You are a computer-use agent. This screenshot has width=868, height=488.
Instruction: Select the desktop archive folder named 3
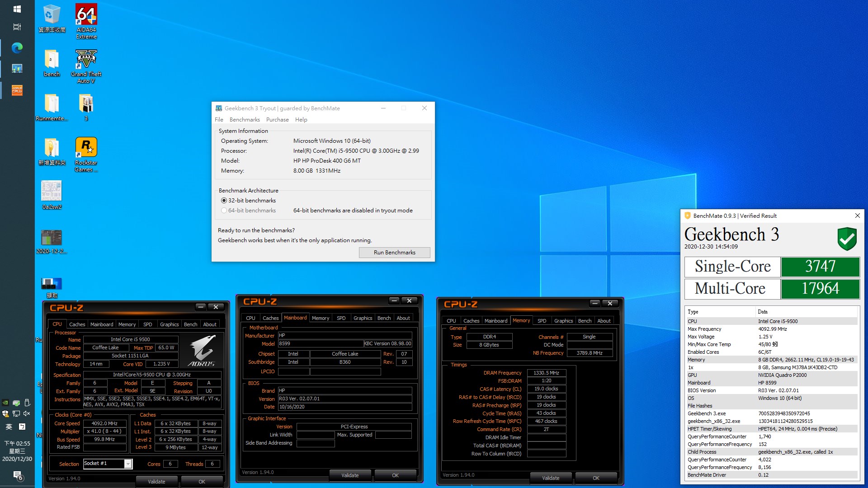[x=86, y=107]
